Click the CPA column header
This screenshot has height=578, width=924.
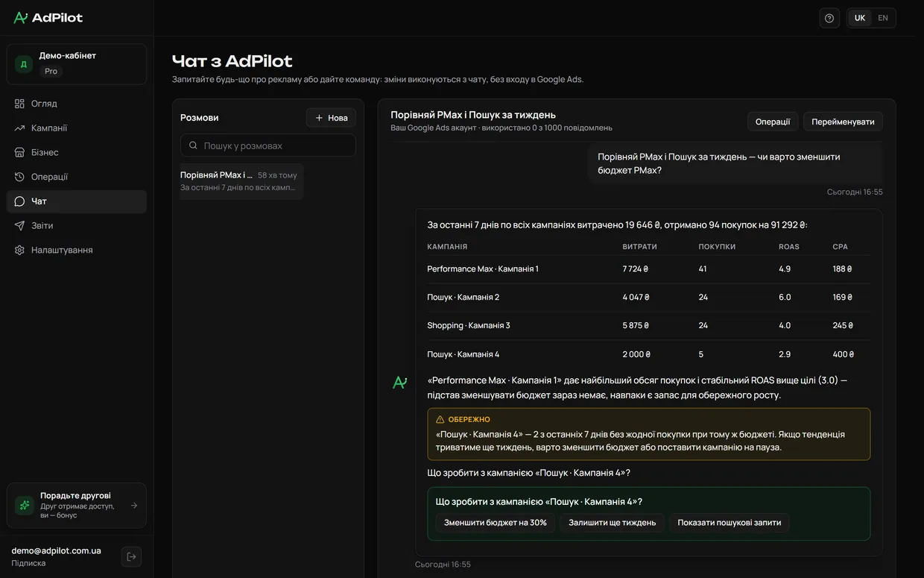point(841,246)
